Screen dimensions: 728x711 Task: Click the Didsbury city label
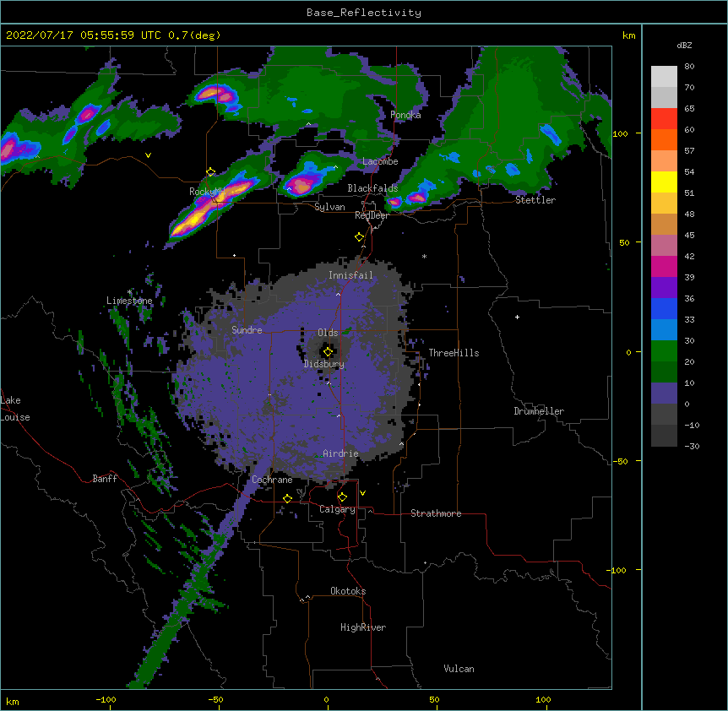tap(324, 364)
